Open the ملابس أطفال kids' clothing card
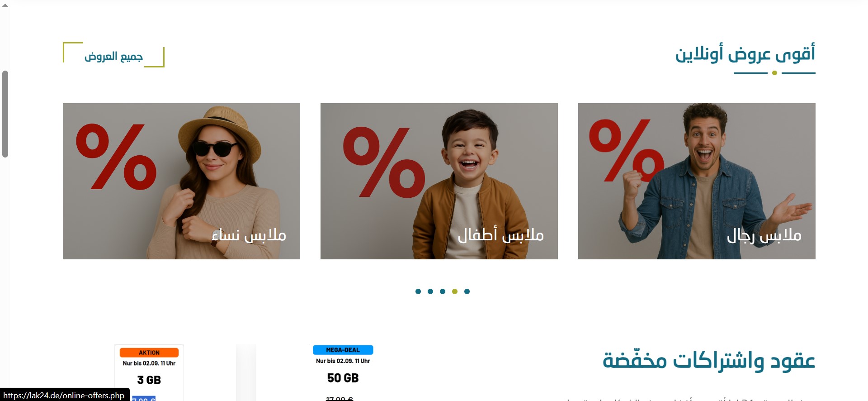This screenshot has height=401, width=868. [439, 181]
